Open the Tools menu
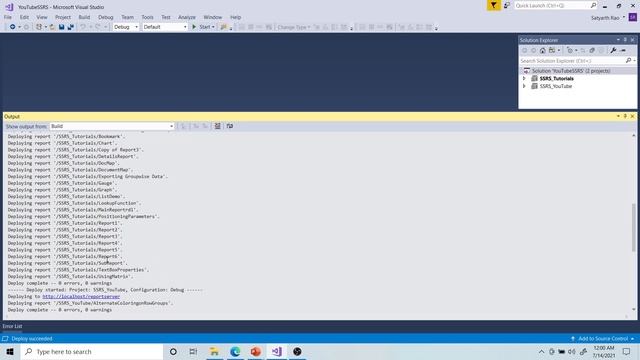Image resolution: width=640 pixels, height=360 pixels. point(147,17)
